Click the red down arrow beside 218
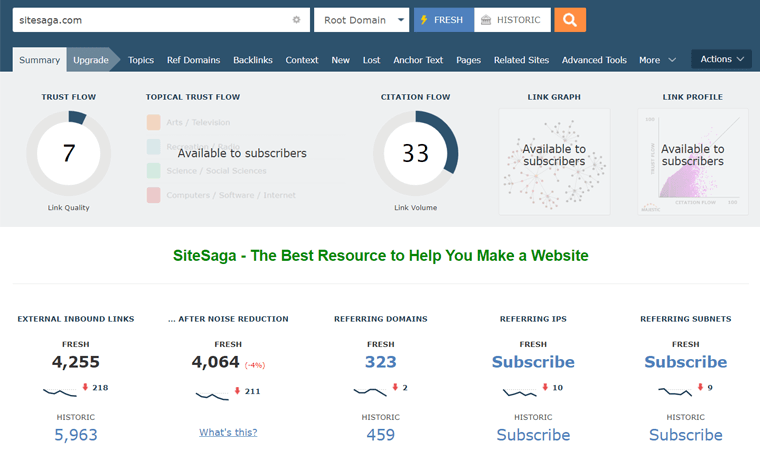This screenshot has width=760, height=450. point(85,387)
